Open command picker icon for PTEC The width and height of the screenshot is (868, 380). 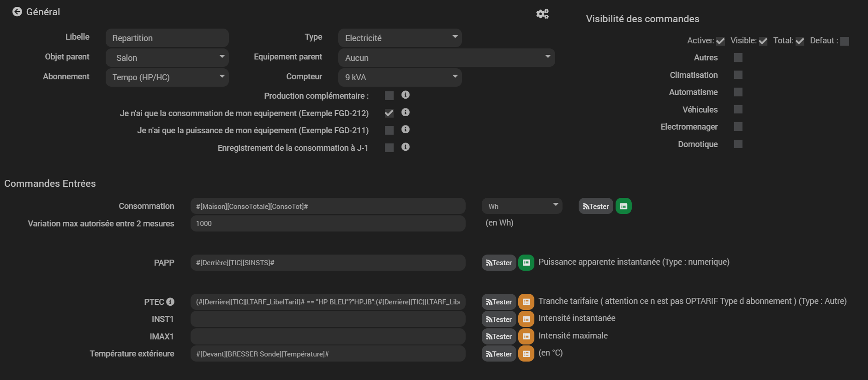(x=526, y=302)
